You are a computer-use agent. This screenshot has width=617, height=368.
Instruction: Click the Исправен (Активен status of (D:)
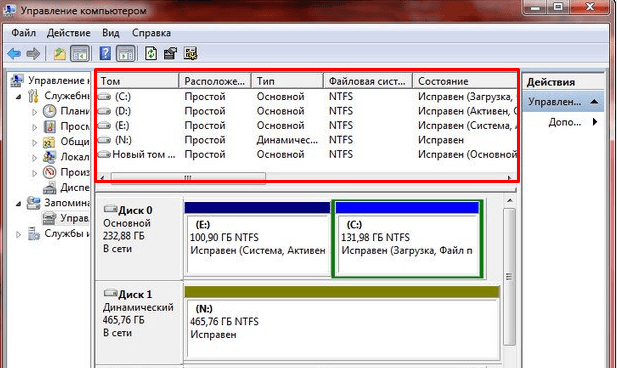click(467, 111)
